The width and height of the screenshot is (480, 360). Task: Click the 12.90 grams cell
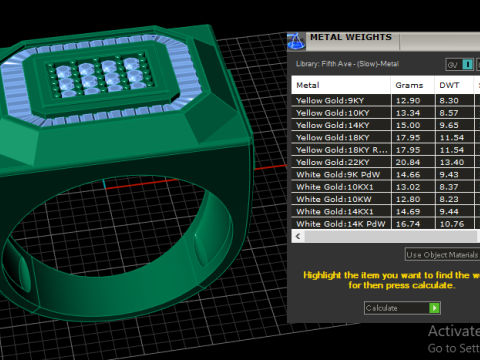click(413, 100)
